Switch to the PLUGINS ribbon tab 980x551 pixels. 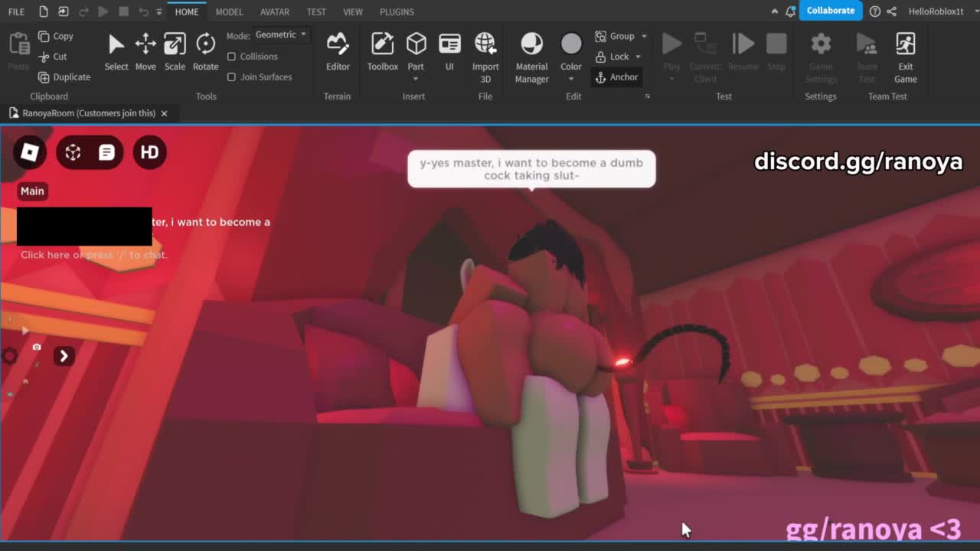397,11
